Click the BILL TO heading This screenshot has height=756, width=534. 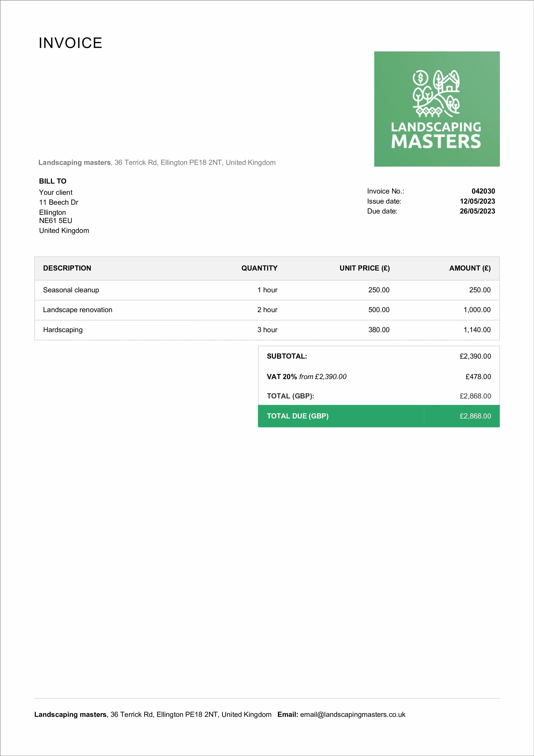point(53,181)
